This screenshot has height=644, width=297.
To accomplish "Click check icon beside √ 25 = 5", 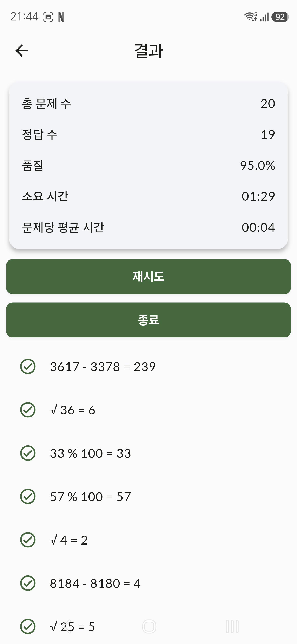I will click(28, 626).
